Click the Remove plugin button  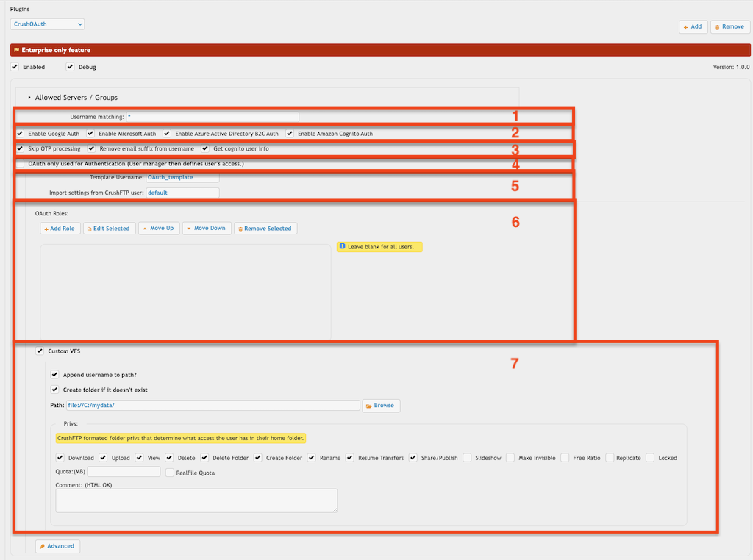point(729,27)
